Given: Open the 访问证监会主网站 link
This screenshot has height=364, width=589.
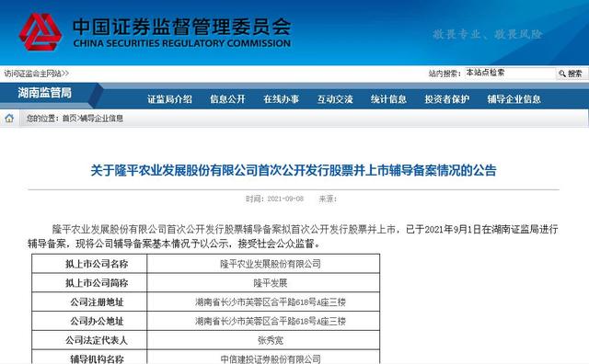Looking at the screenshot, I should 37,74.
